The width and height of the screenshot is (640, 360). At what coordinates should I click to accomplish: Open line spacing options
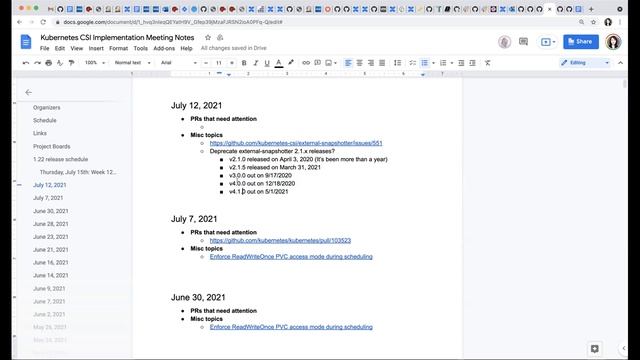pos(397,63)
